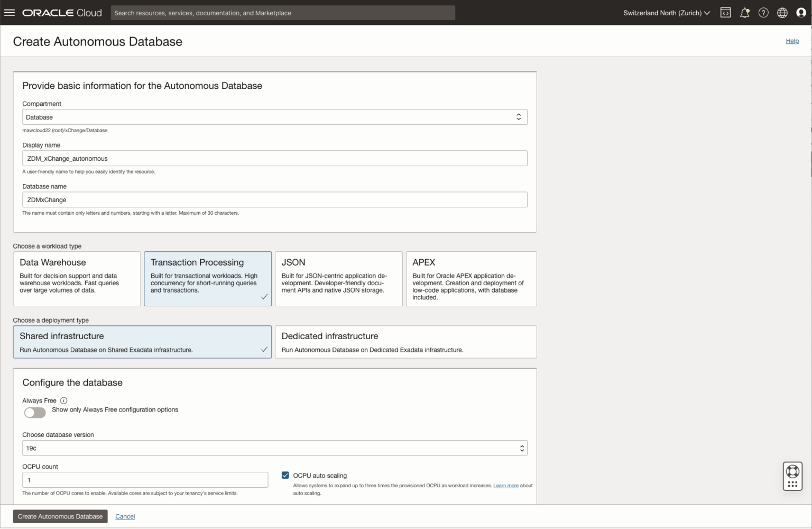Open the notifications bell

point(744,13)
